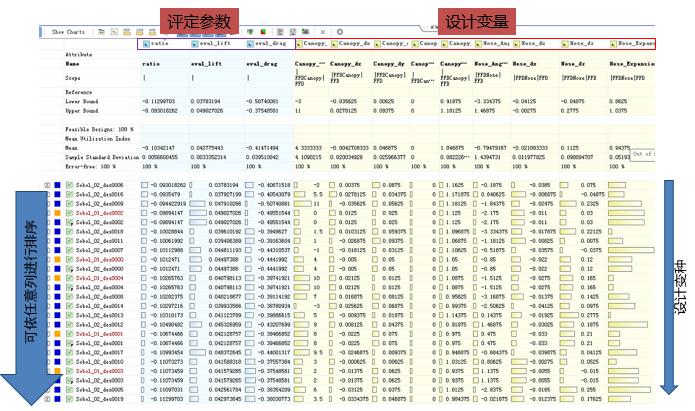Select design row Sobol_02_des0013
This screenshot has height=411, width=695.
tap(99, 315)
